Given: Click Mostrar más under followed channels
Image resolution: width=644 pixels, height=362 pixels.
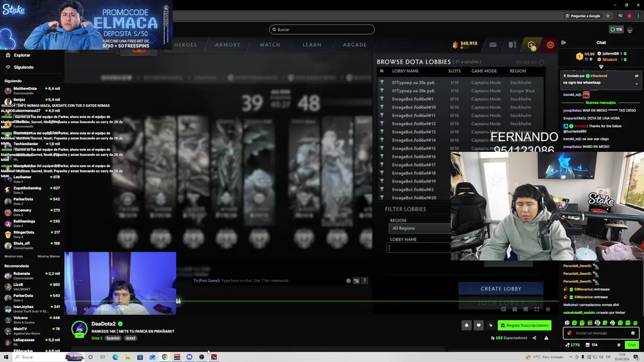Looking at the screenshot, I should (14, 256).
